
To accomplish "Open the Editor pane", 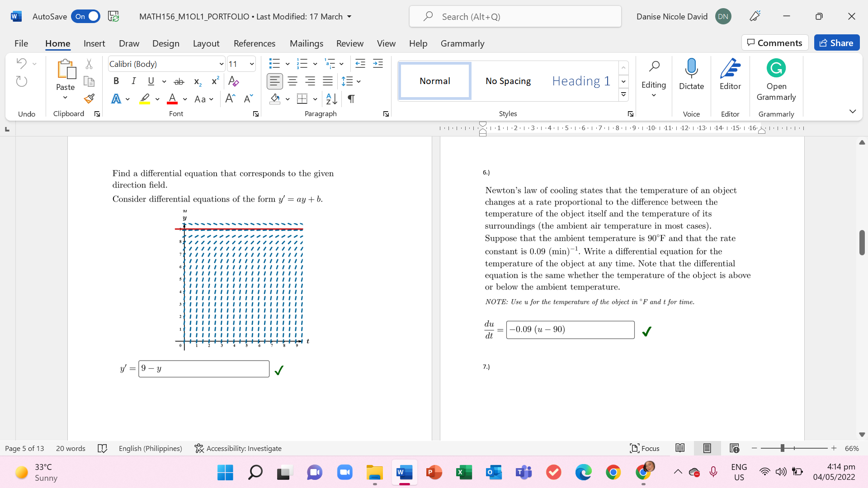I will pyautogui.click(x=730, y=75).
